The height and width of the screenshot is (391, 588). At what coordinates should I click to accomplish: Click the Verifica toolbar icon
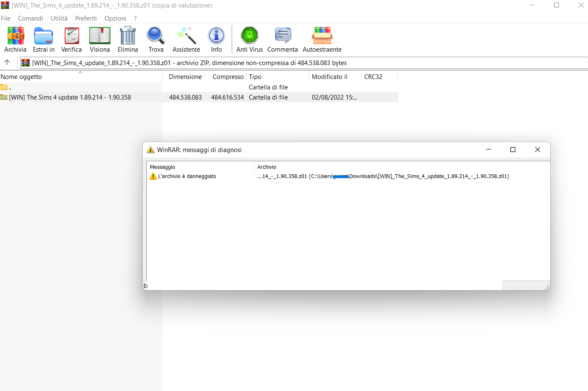(71, 36)
